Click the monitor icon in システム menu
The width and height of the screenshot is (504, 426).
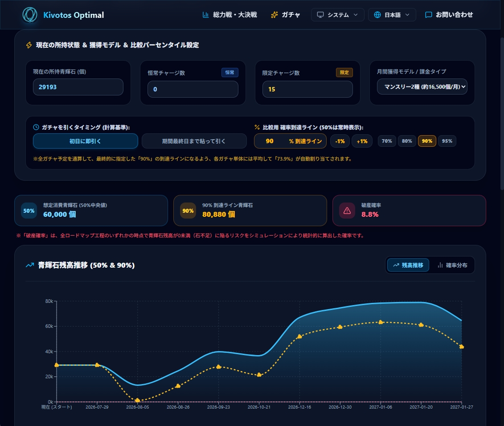click(320, 15)
